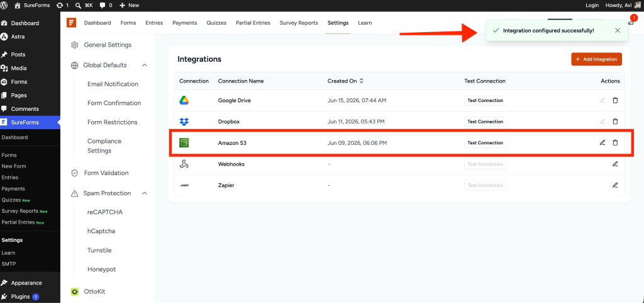Open Compliance Settings
This screenshot has height=303, width=644.
pos(104,146)
